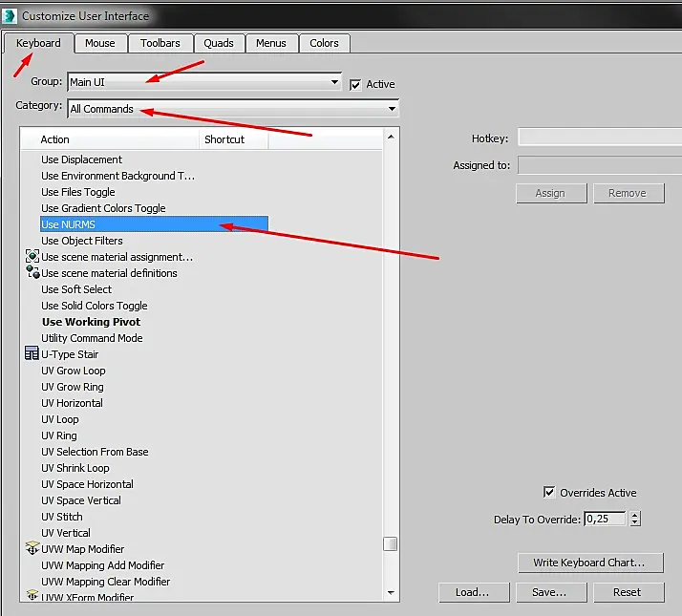The height and width of the screenshot is (616, 682).
Task: Select the UV Horizontal action
Action: (x=73, y=403)
